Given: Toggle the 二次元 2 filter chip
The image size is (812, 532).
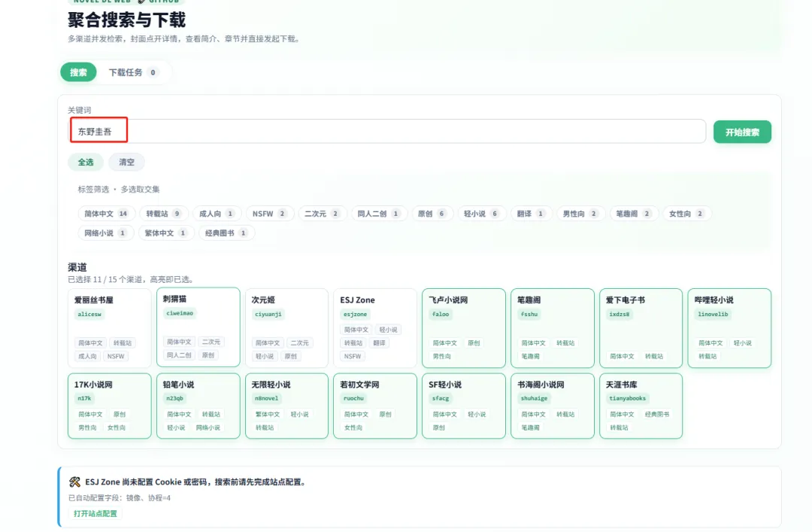Looking at the screenshot, I should coord(322,214).
